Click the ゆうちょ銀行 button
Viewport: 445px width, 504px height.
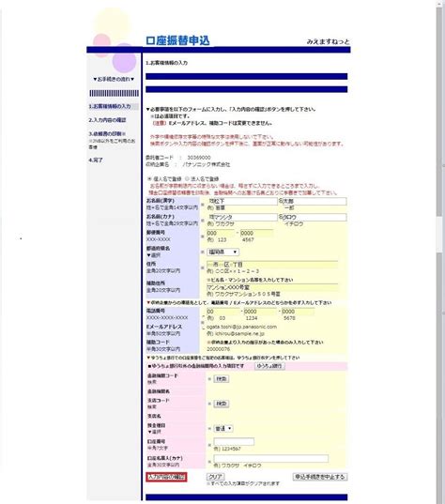(x=269, y=366)
